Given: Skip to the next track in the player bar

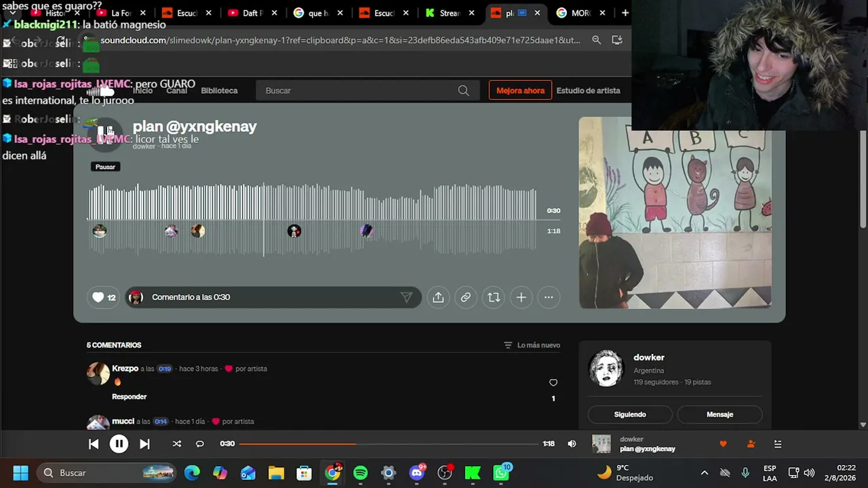Looking at the screenshot, I should click(144, 444).
